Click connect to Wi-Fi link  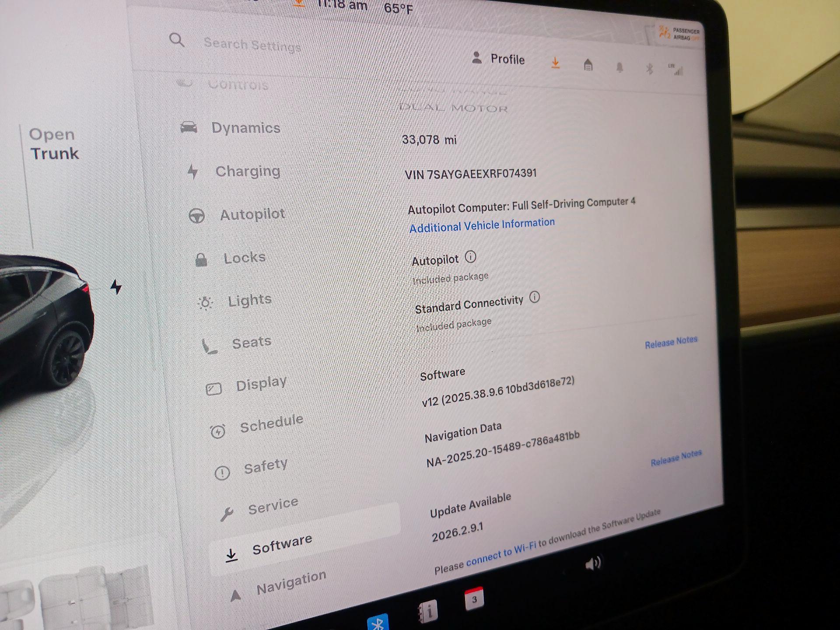(501, 555)
